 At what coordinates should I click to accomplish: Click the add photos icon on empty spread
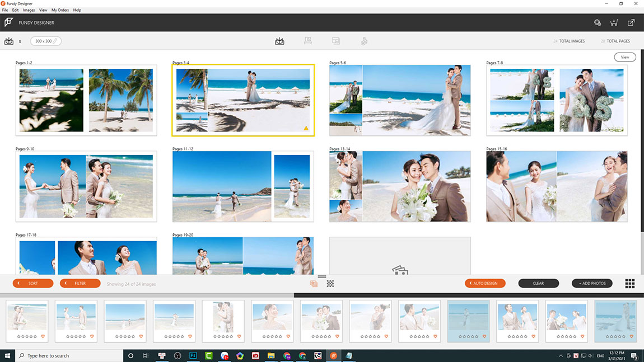pyautogui.click(x=400, y=270)
